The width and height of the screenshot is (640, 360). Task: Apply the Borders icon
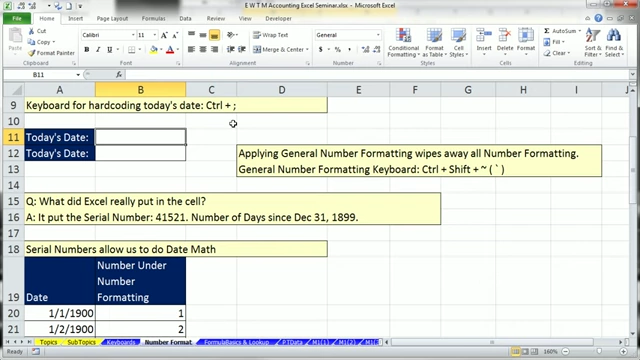click(x=131, y=50)
